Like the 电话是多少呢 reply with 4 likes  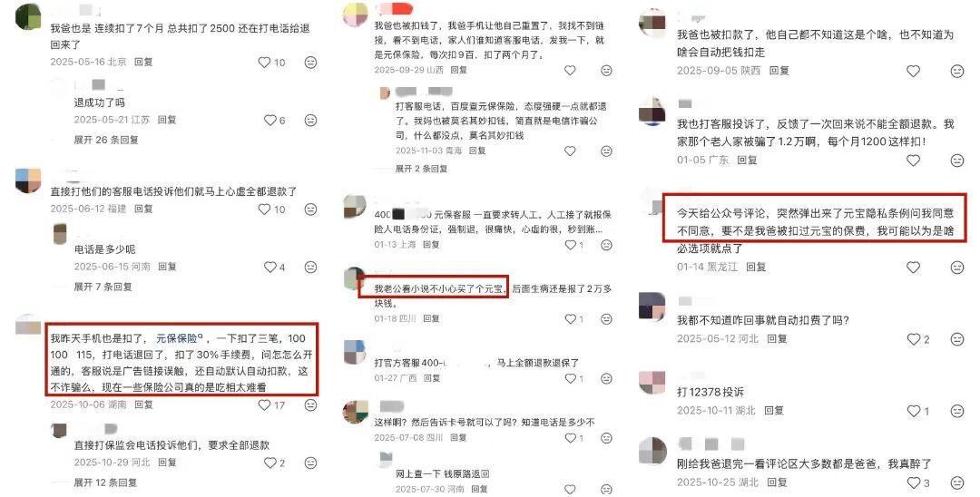point(270,268)
